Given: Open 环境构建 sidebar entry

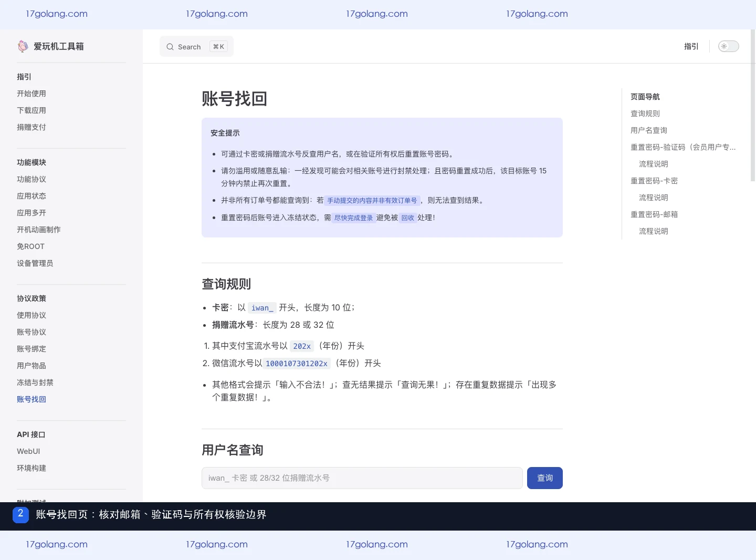Looking at the screenshot, I should (x=31, y=468).
